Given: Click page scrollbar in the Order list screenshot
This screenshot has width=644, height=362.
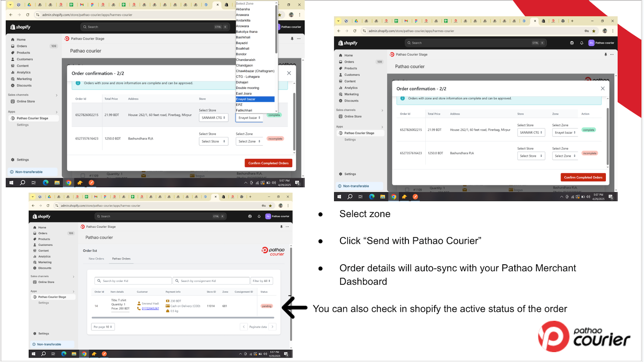Looking at the screenshot, I should click(x=291, y=294).
